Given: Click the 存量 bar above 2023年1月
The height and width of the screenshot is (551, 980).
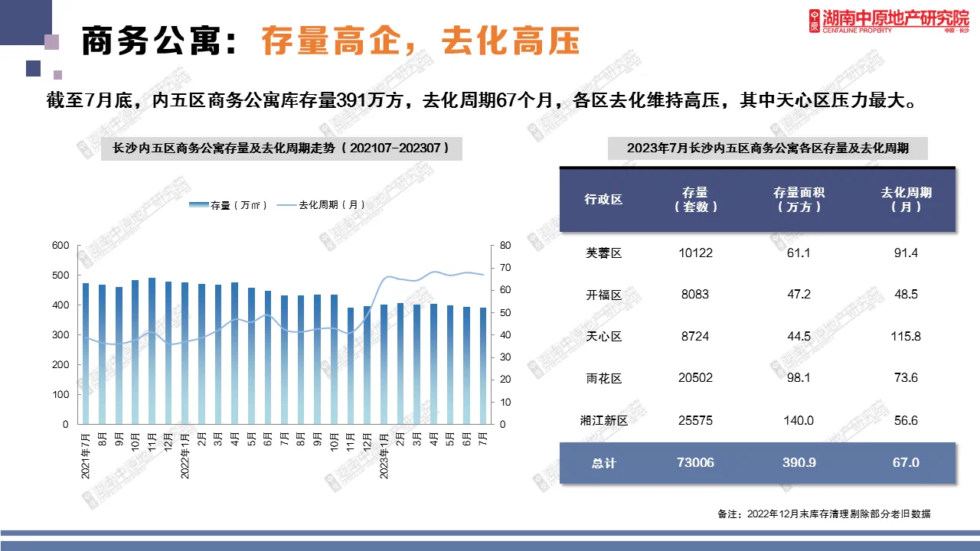Looking at the screenshot, I should click(x=384, y=364).
